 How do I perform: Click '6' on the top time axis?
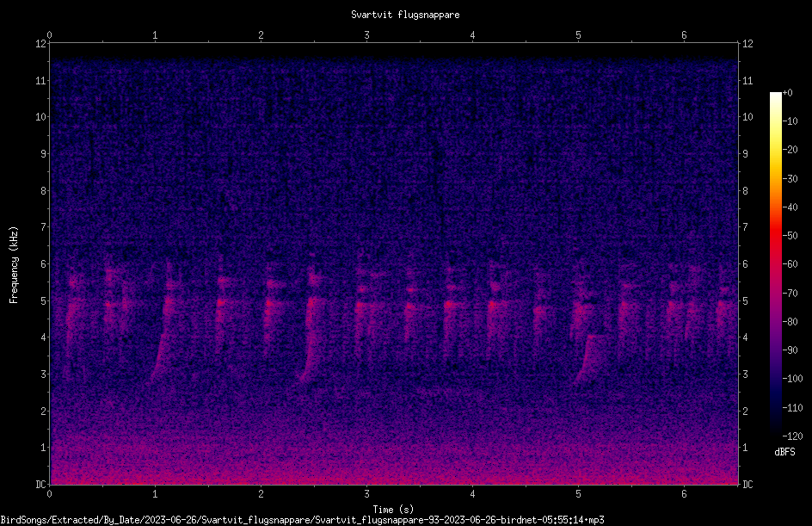pos(684,35)
